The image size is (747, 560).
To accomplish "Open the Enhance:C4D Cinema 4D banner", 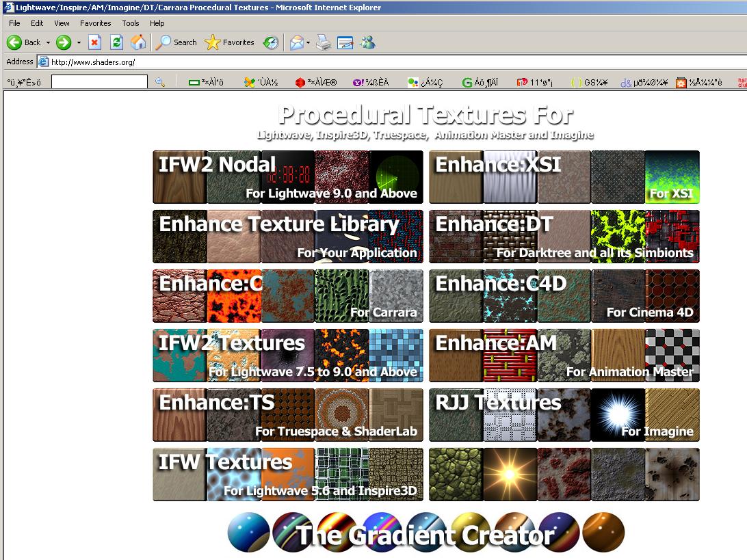I will 564,296.
